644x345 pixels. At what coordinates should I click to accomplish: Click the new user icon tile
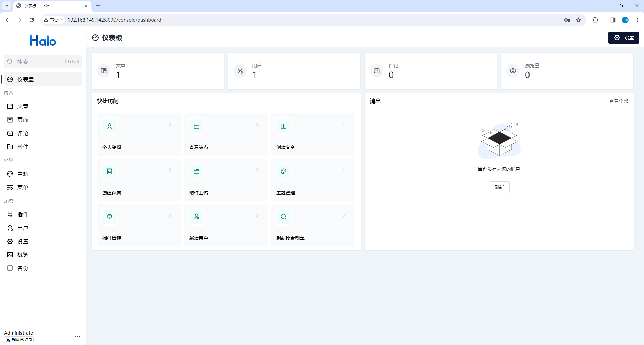pos(197,217)
